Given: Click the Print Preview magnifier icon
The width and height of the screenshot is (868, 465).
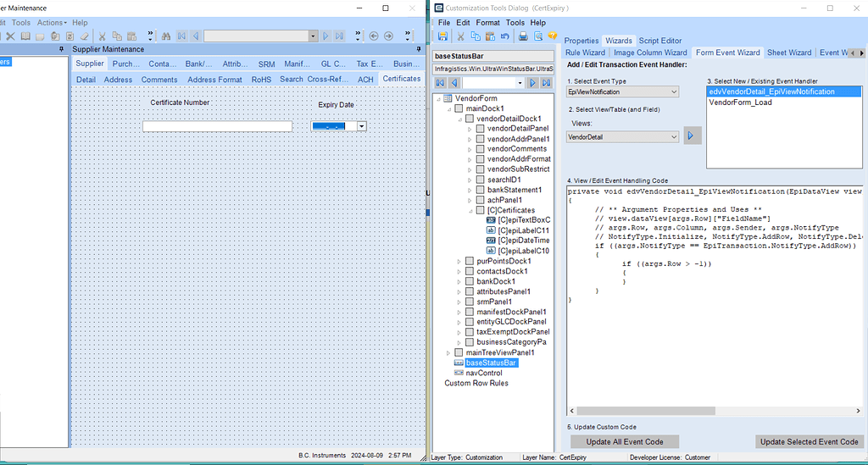Looking at the screenshot, I should pos(537,36).
